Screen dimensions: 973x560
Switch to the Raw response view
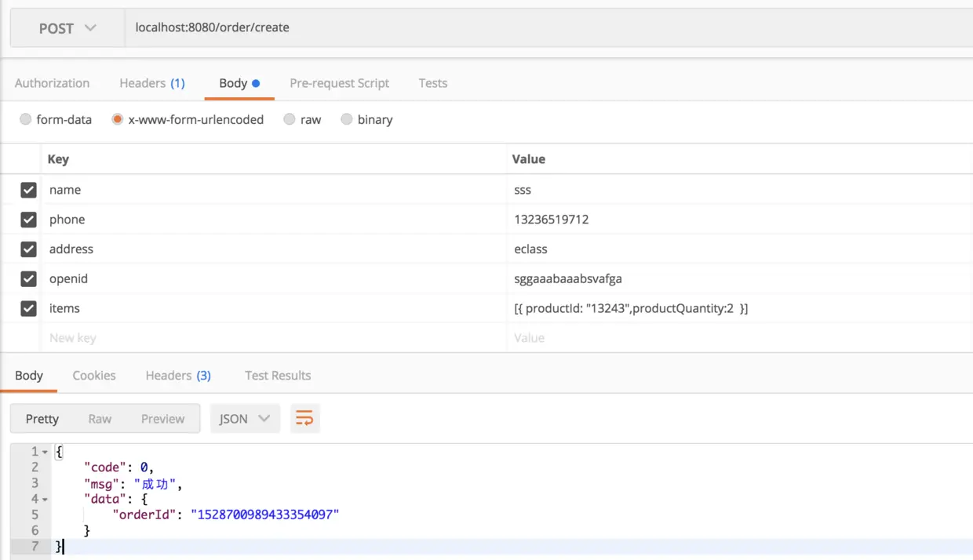(100, 419)
